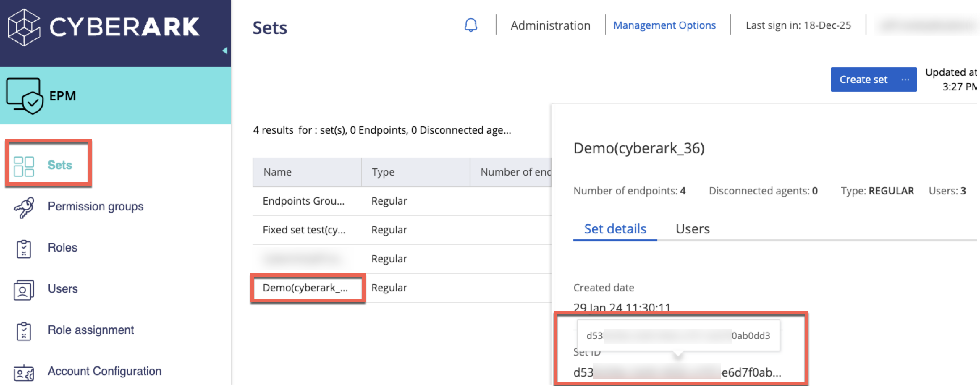Image resolution: width=980 pixels, height=386 pixels.
Task: Open Account Configuration
Action: click(x=104, y=371)
